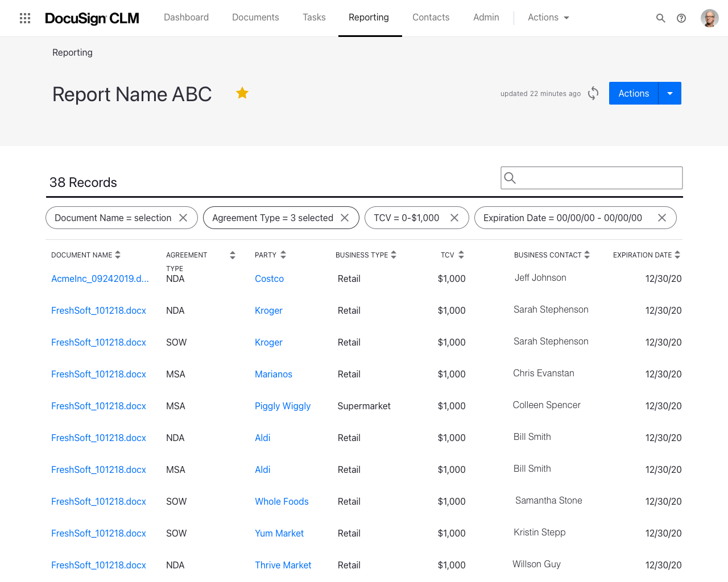Open the help question mark icon

pyautogui.click(x=681, y=18)
